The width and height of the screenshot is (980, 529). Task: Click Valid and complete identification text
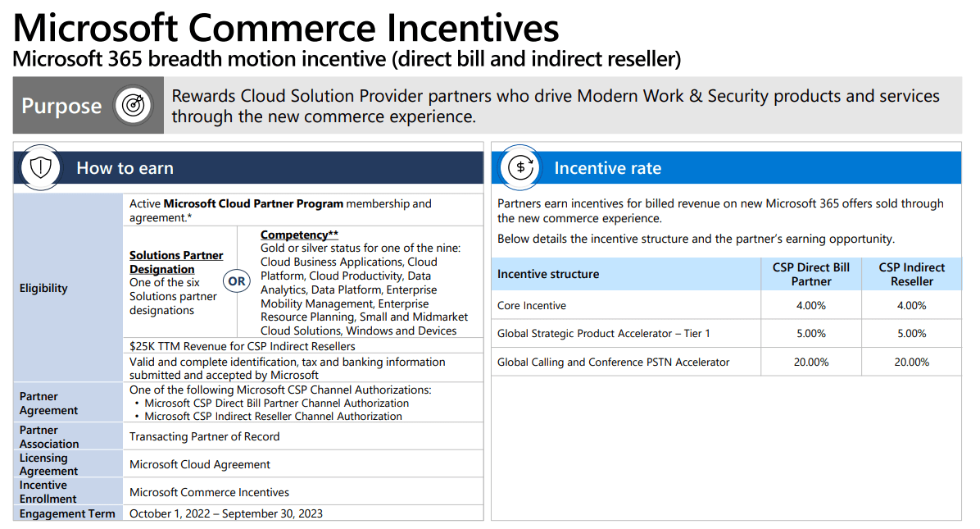coord(287,368)
